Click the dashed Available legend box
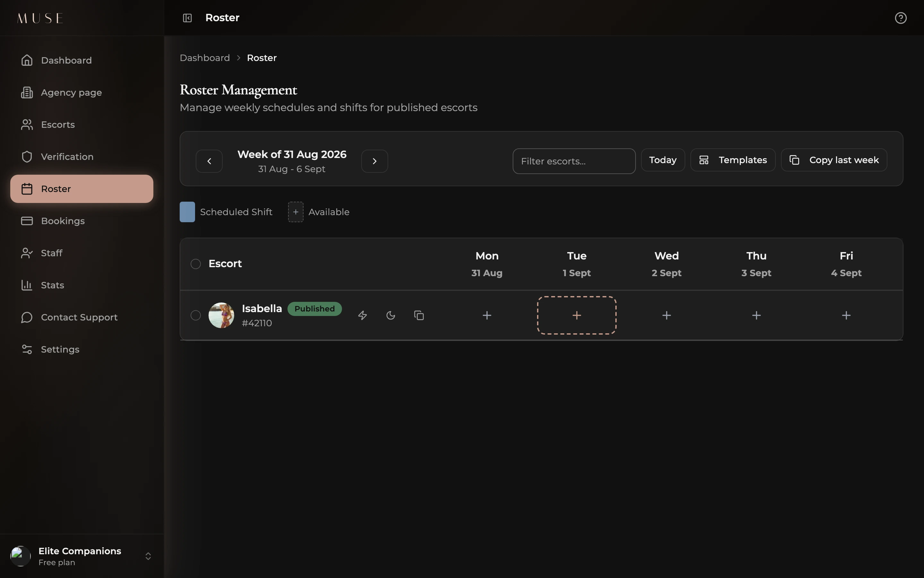 click(x=295, y=212)
